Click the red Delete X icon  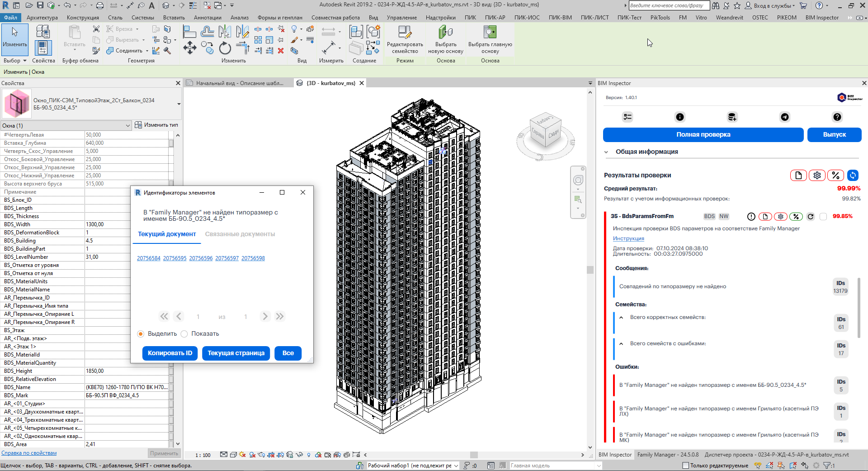point(281,51)
